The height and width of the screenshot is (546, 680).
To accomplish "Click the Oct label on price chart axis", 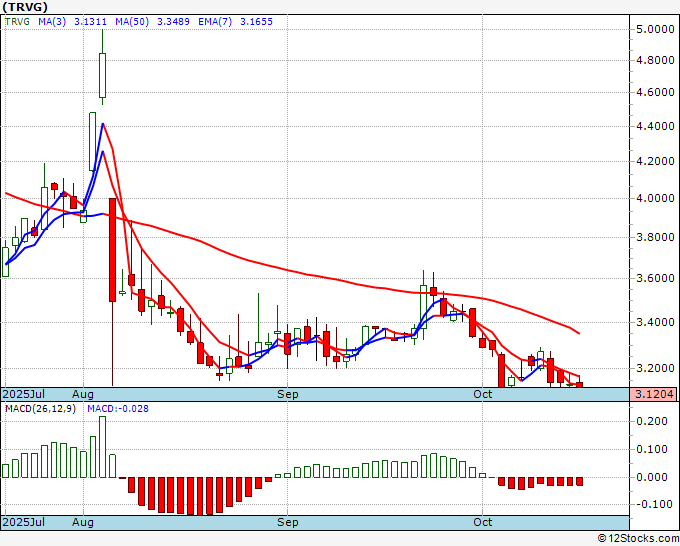I will [x=483, y=394].
